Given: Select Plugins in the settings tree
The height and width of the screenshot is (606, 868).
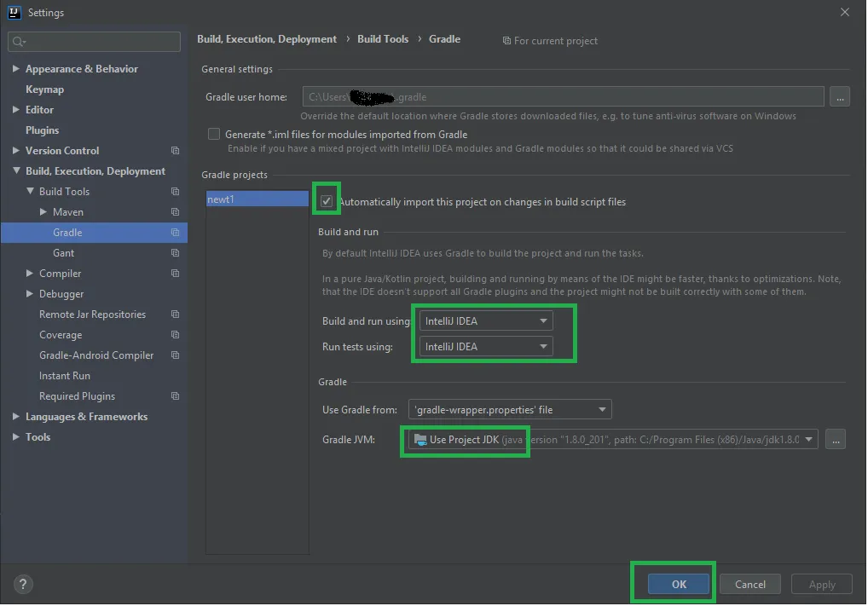Looking at the screenshot, I should coord(42,130).
